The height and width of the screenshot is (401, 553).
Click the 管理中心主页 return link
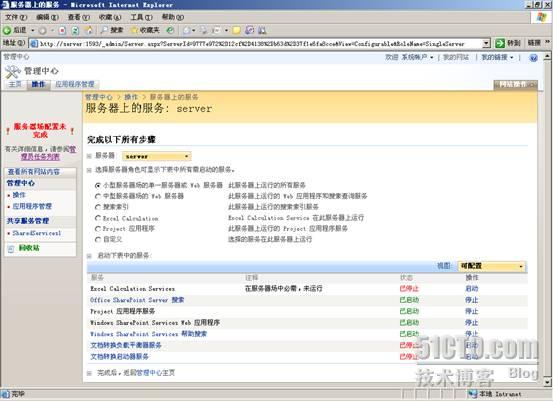pyautogui.click(x=155, y=373)
